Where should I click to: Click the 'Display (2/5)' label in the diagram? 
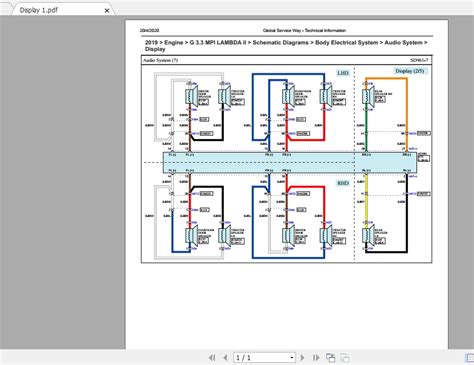click(409, 71)
